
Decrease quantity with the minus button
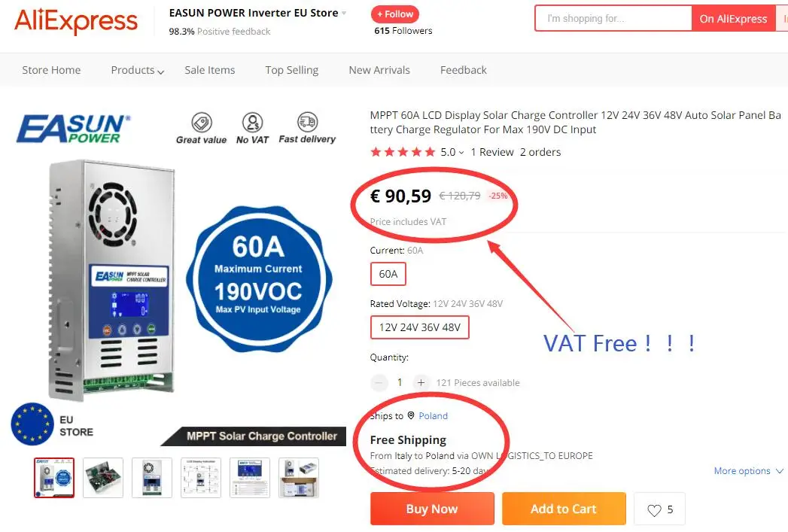379,383
